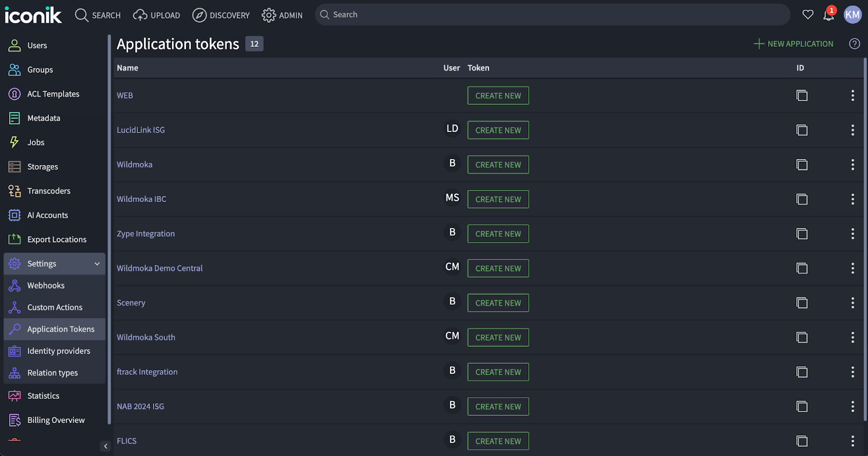The width and height of the screenshot is (868, 456).
Task: Open the DISCOVERY section
Action: click(221, 15)
